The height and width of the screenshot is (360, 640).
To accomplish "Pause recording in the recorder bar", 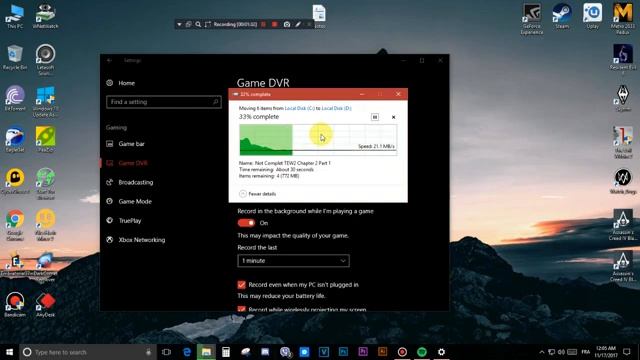I will tap(264, 24).
